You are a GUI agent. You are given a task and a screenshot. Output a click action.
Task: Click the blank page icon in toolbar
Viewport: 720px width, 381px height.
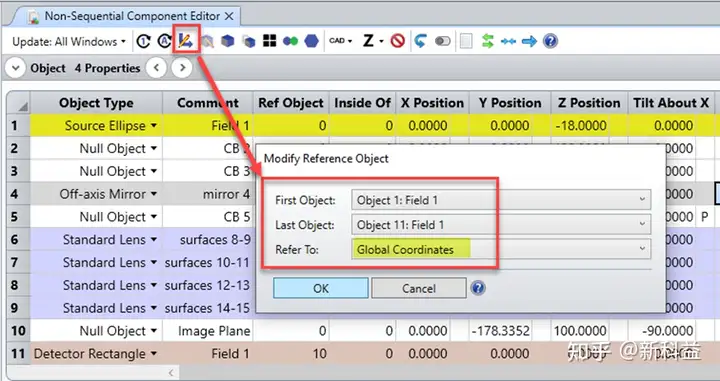tap(466, 41)
